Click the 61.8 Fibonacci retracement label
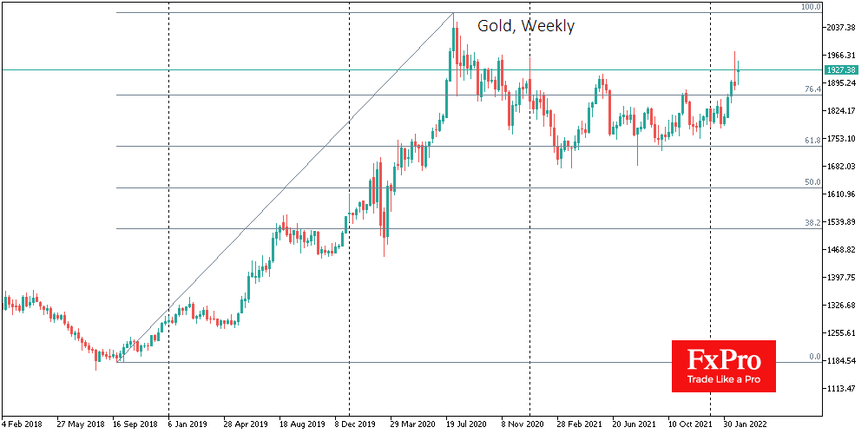 tap(812, 140)
